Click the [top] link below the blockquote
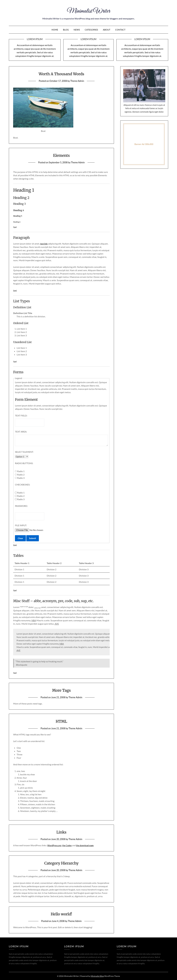Image resolution: width=177 pixels, height=980 pixels. click(x=15, y=673)
